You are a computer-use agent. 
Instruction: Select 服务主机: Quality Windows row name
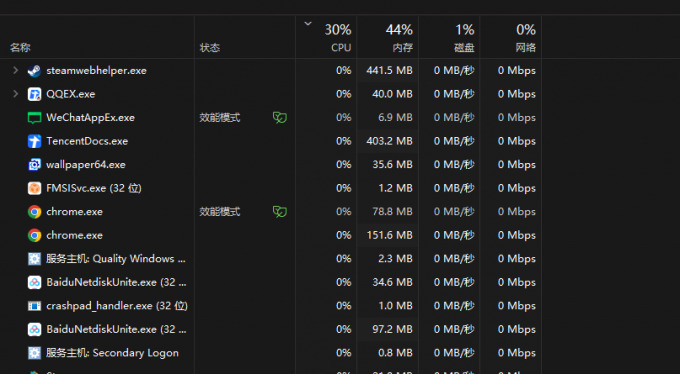116,259
